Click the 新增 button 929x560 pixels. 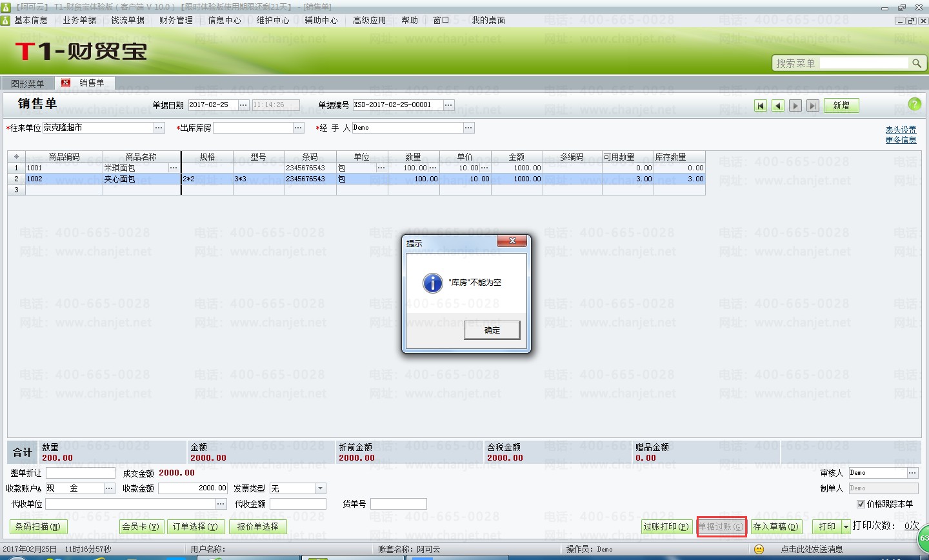pyautogui.click(x=841, y=106)
